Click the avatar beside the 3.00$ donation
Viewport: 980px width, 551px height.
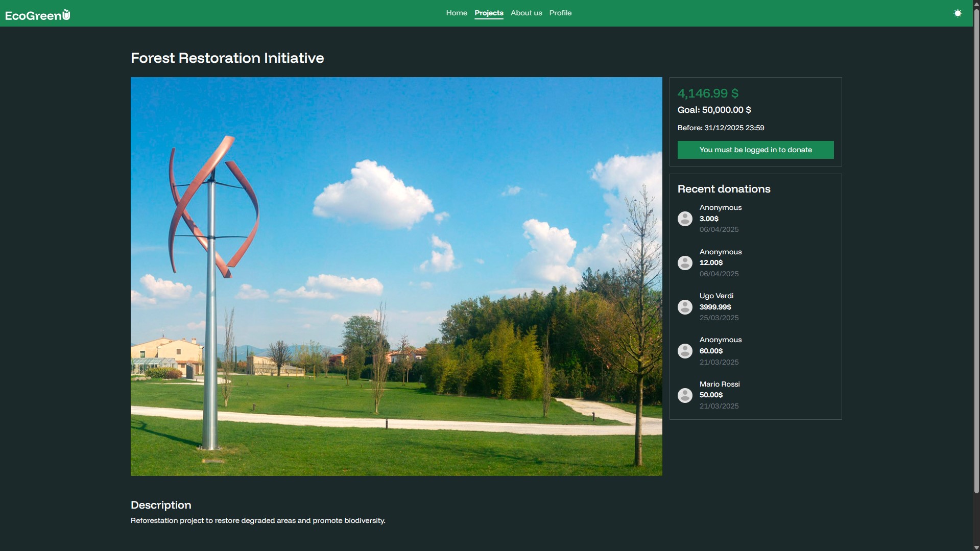coord(684,219)
